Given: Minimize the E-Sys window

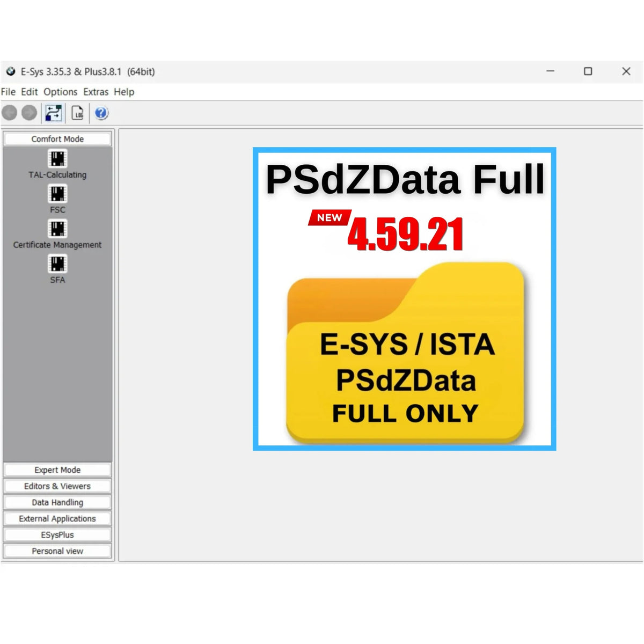Looking at the screenshot, I should coord(550,71).
